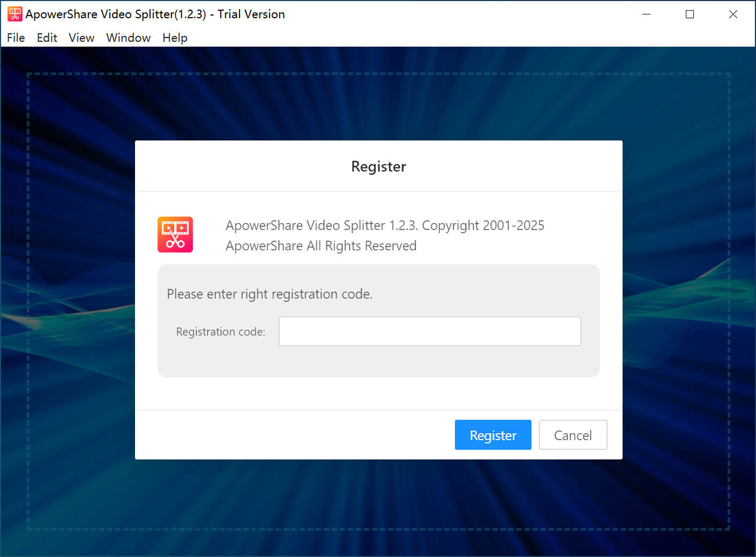Viewport: 756px width, 557px height.
Task: Click the "ApowerShare All Rights Reserved" text
Action: (x=321, y=246)
